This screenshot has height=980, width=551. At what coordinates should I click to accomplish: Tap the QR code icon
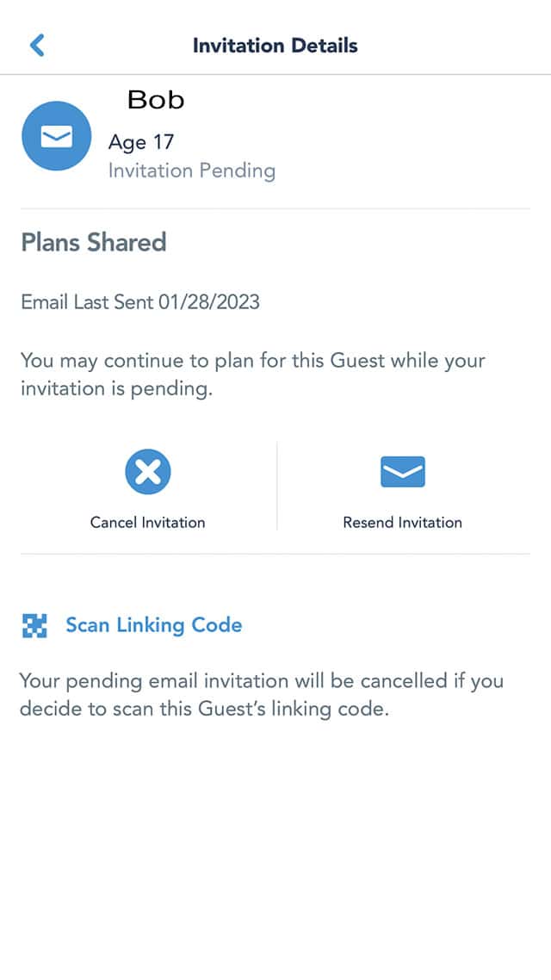34,625
